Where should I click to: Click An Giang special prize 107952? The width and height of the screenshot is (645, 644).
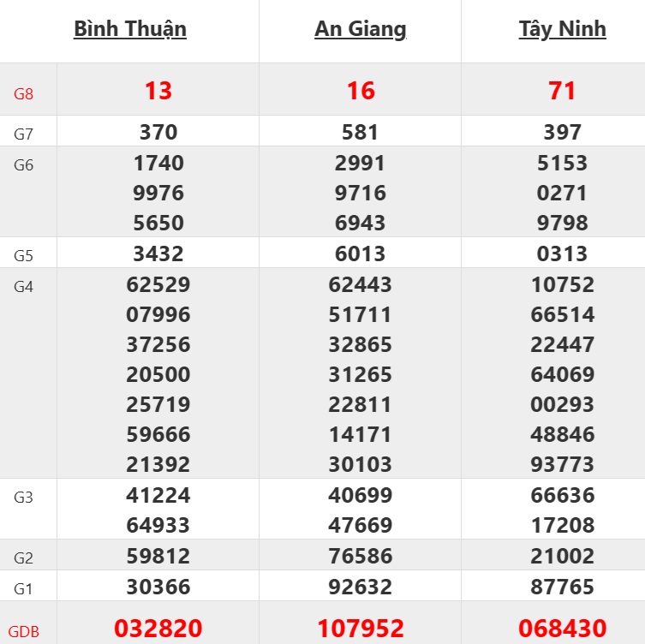click(x=361, y=629)
